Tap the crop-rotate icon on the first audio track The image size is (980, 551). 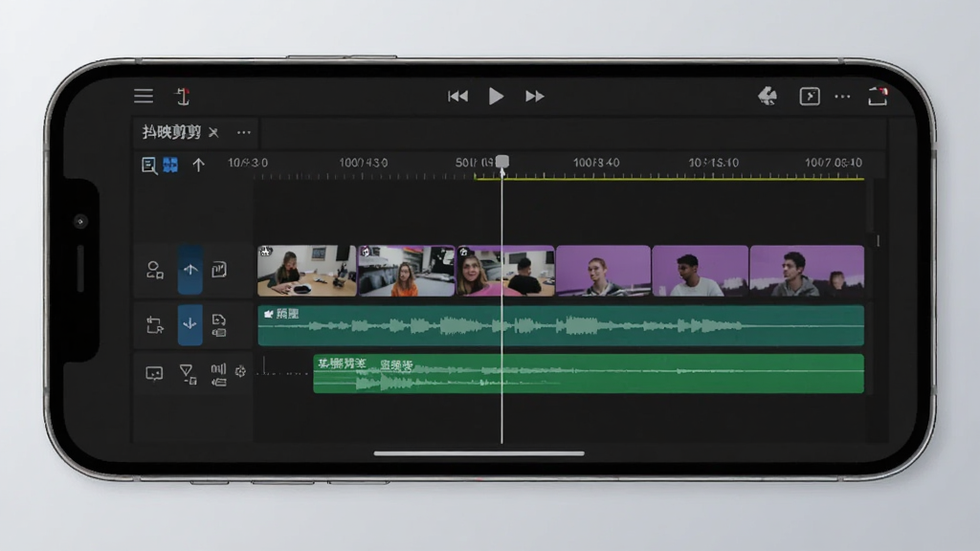pos(154,325)
